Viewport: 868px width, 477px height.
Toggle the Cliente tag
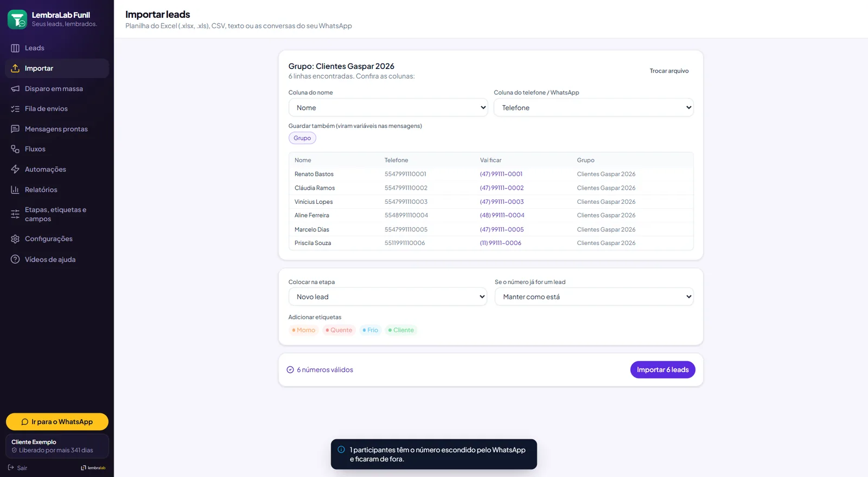tap(401, 330)
